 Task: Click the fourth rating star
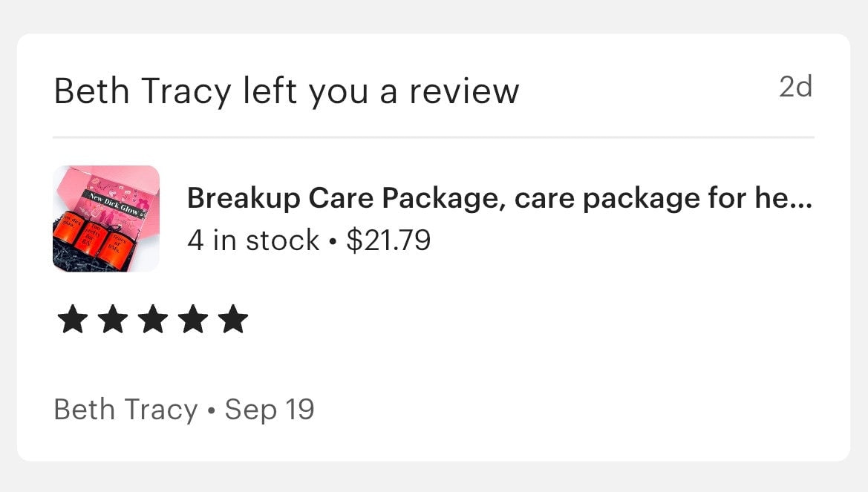point(193,321)
